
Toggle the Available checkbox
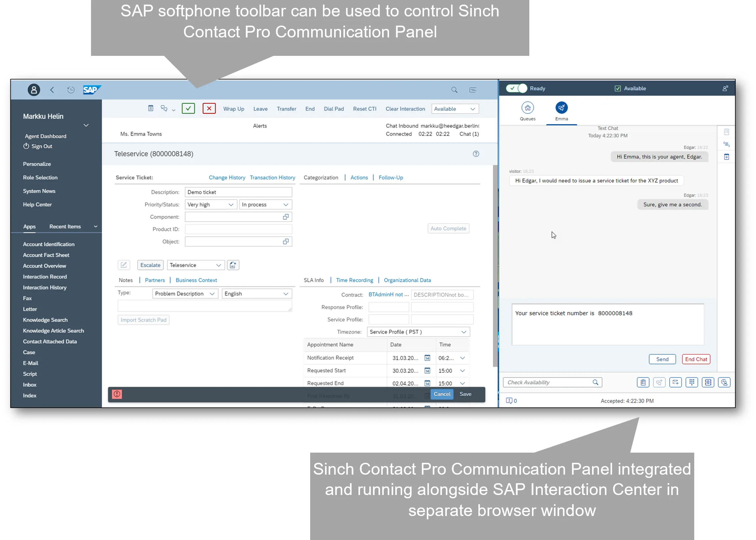tap(618, 88)
